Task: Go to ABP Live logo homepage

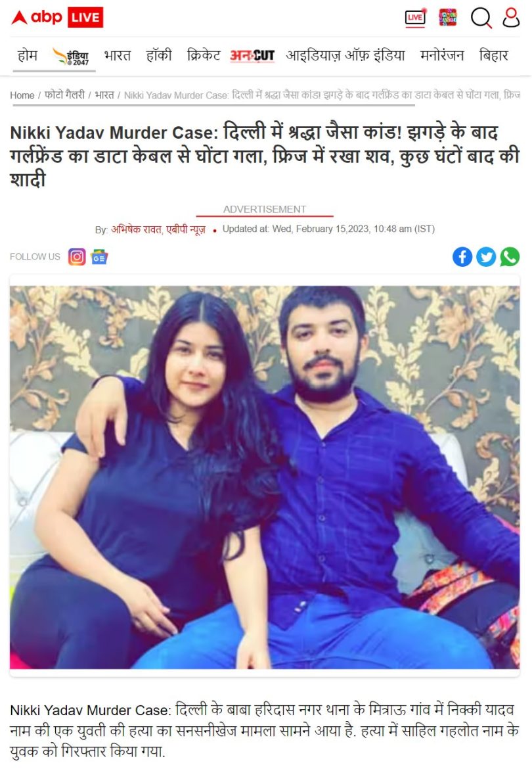Action: pos(57,17)
